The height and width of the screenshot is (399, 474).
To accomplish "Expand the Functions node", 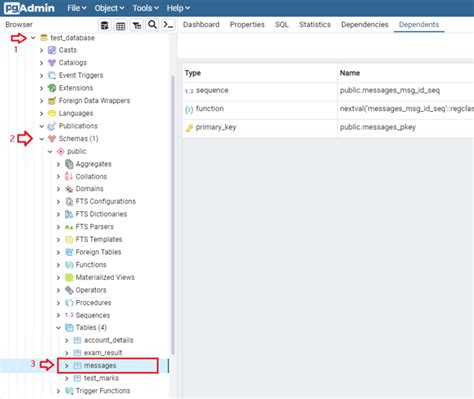I will pos(58,265).
